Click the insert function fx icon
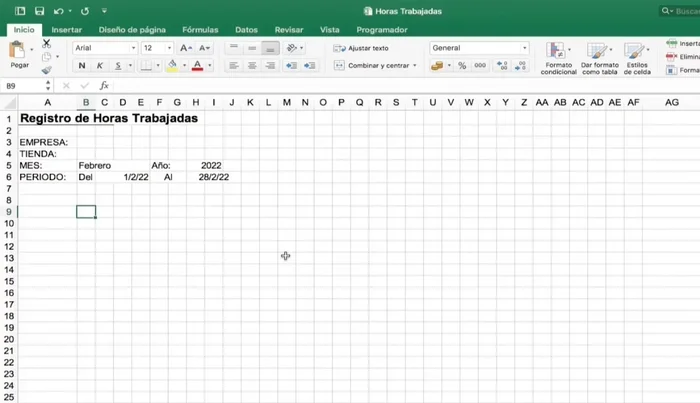Image resolution: width=700 pixels, height=403 pixels. [x=104, y=86]
